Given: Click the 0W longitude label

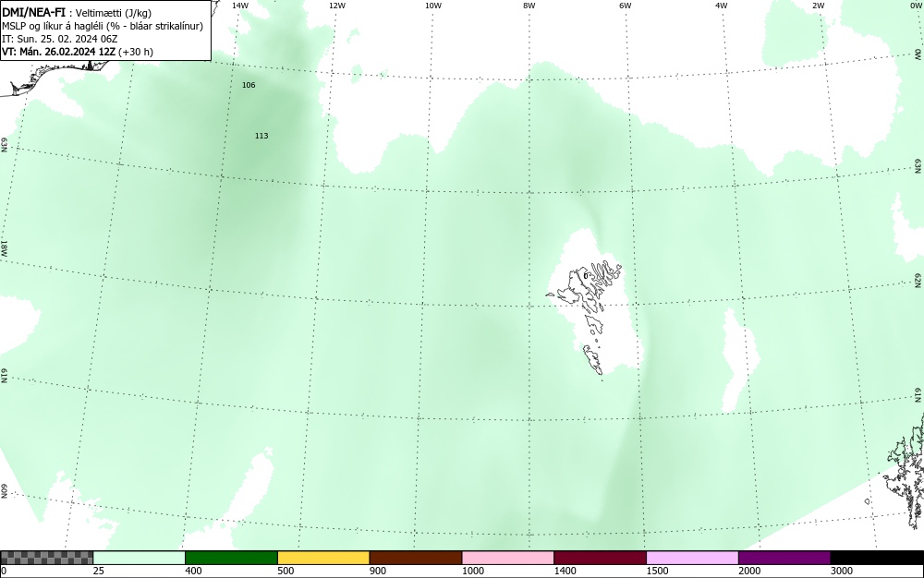Looking at the screenshot, I should [915, 6].
